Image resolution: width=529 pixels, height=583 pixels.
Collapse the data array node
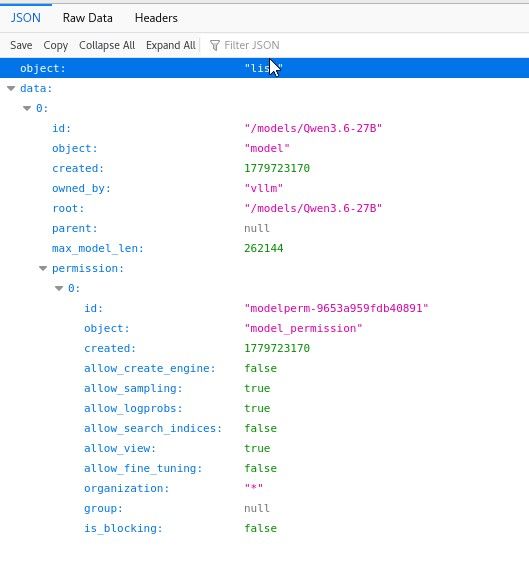pos(11,88)
